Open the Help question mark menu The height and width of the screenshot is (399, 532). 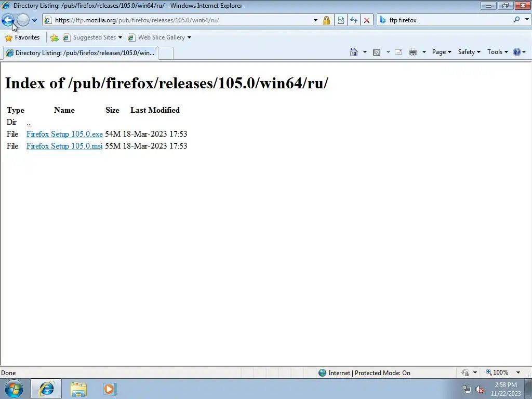tap(519, 52)
